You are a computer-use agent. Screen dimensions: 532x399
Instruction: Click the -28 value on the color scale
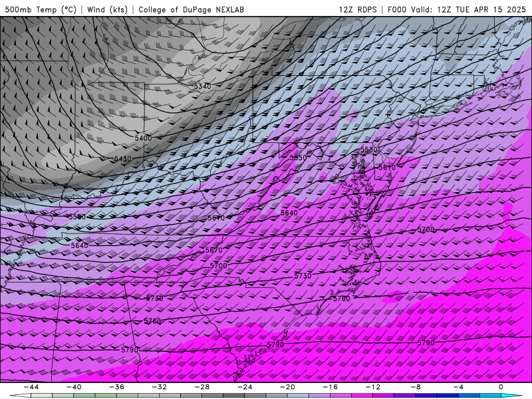point(202,387)
